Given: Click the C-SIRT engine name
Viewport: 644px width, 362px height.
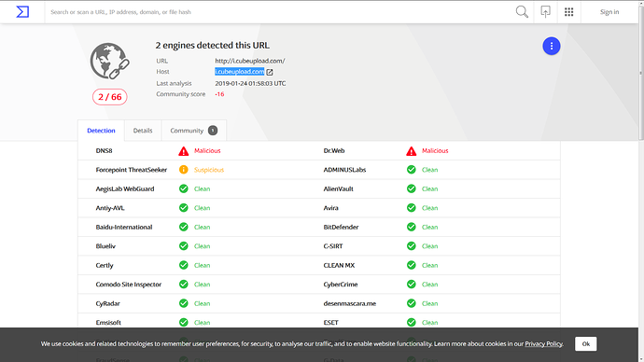Looking at the screenshot, I should tap(333, 246).
